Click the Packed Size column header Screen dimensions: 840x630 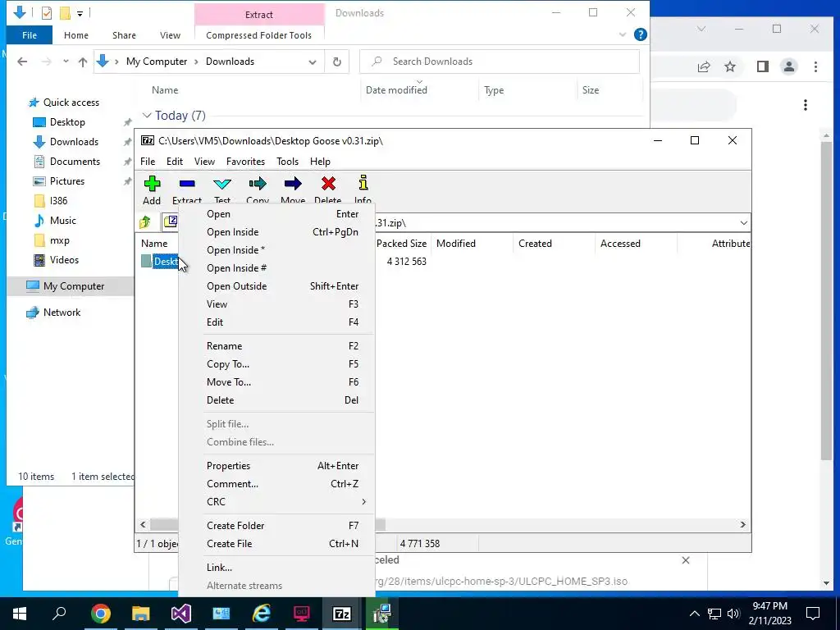coord(402,244)
